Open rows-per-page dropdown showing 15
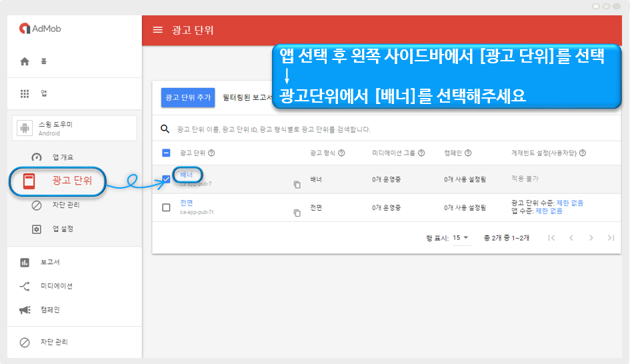 [x=461, y=238]
